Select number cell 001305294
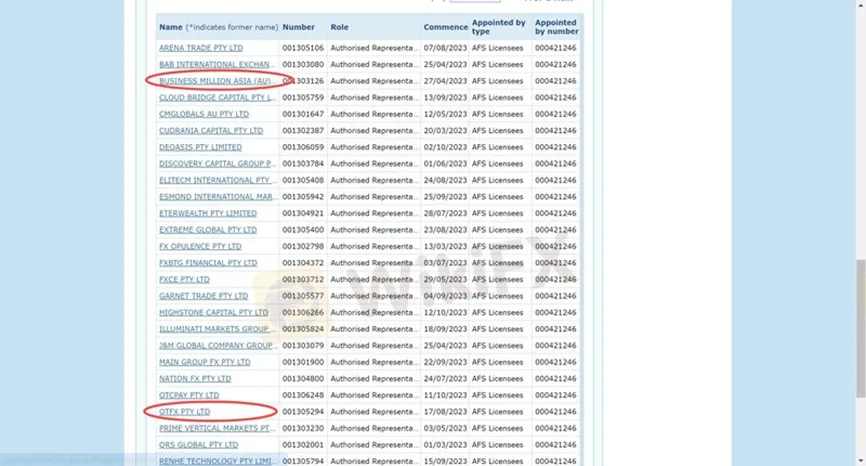The width and height of the screenshot is (866, 466). pos(303,412)
